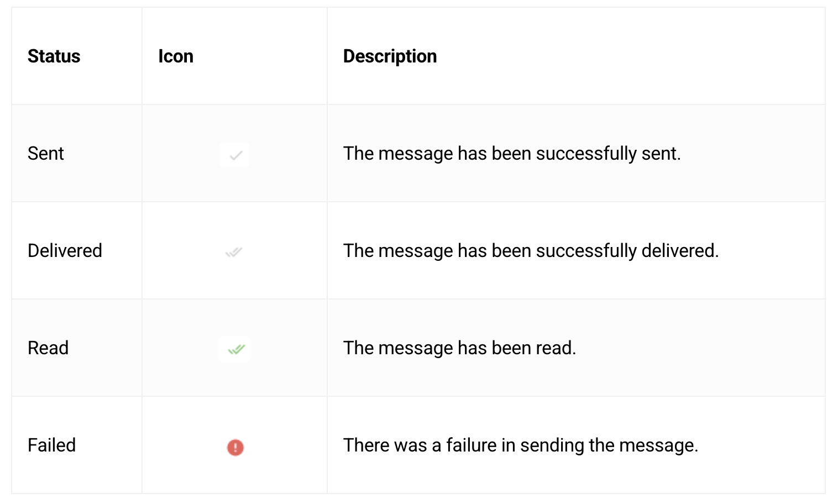Viewport: 838px width, 504px height.
Task: Select the Failed status label
Action: [x=51, y=445]
